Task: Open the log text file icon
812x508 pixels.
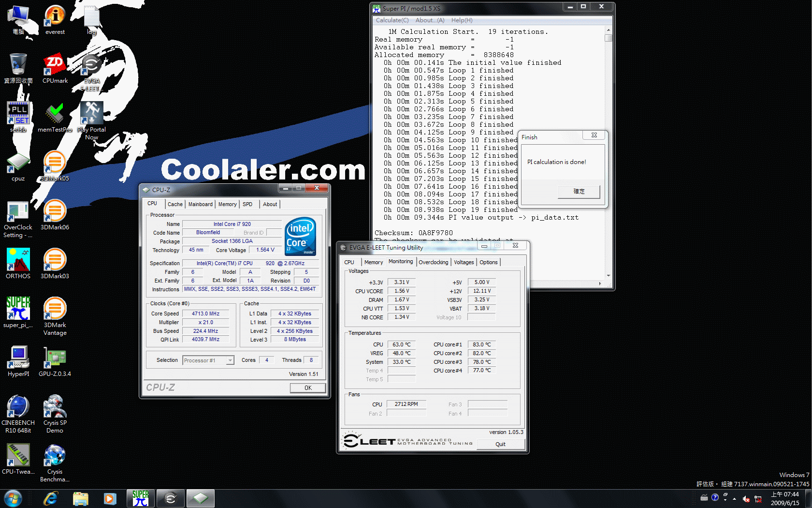Action: click(x=92, y=19)
